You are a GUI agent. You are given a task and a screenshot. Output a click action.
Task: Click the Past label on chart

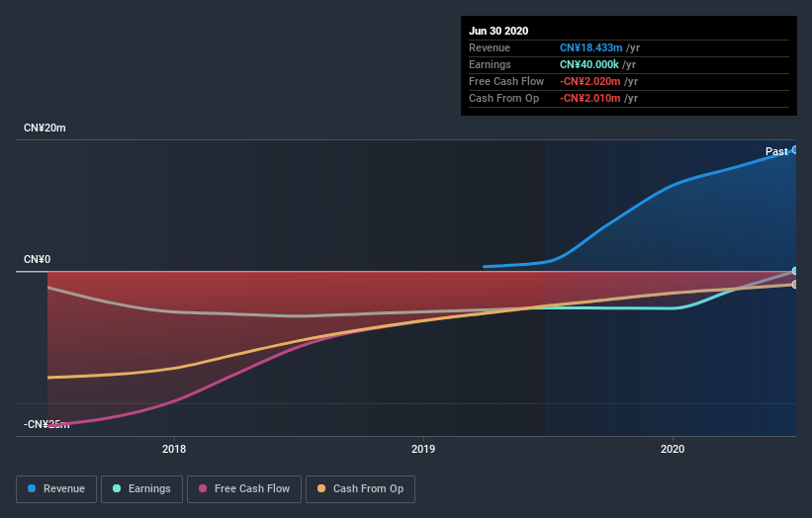click(776, 151)
